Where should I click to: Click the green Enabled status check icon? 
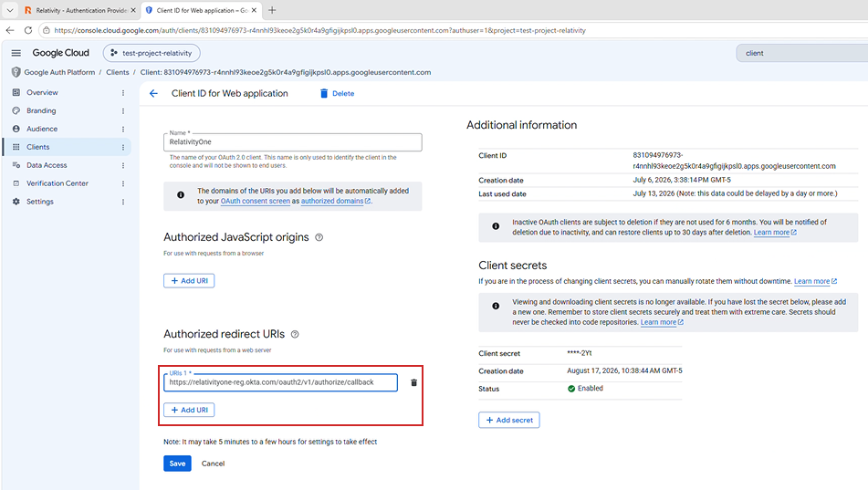coord(571,389)
